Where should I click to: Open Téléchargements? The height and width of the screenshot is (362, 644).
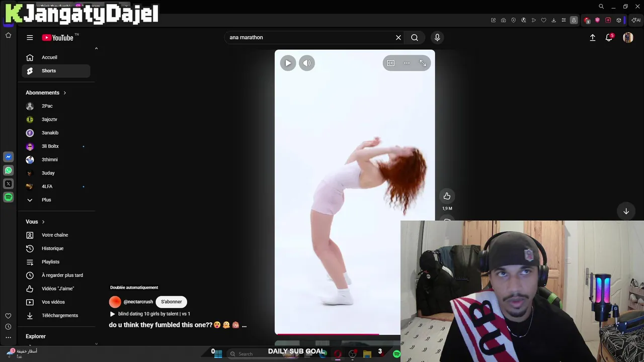(x=56, y=316)
